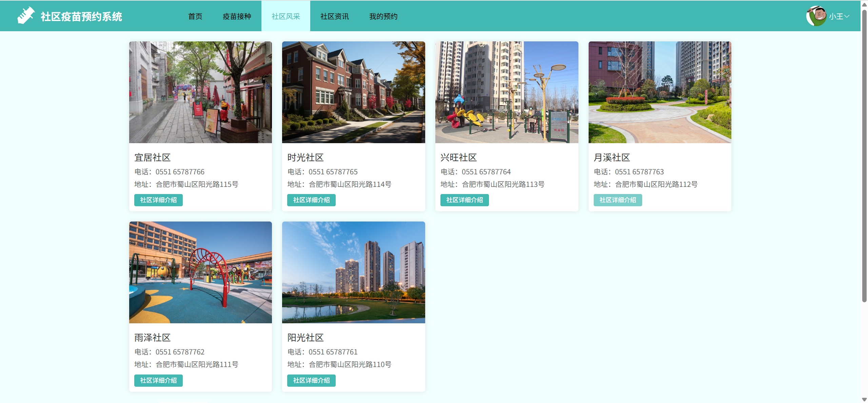This screenshot has height=403, width=868.
Task: Click the user avatar picture
Action: (816, 16)
